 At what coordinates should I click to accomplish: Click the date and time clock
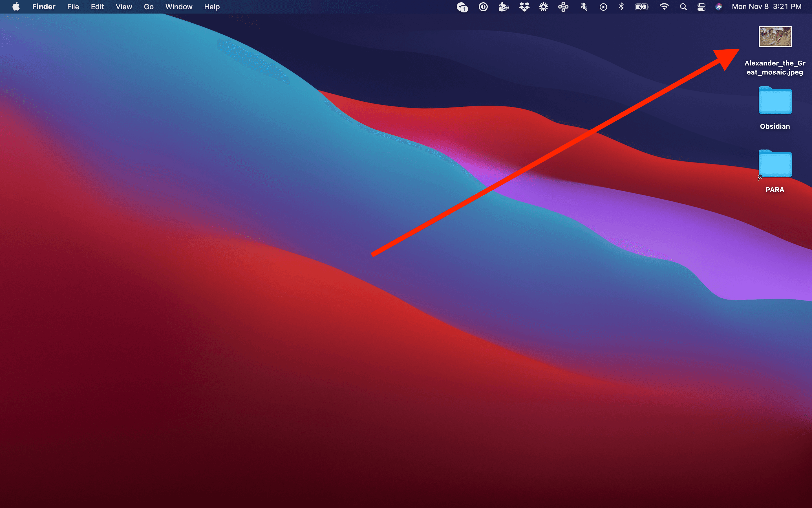click(x=766, y=7)
